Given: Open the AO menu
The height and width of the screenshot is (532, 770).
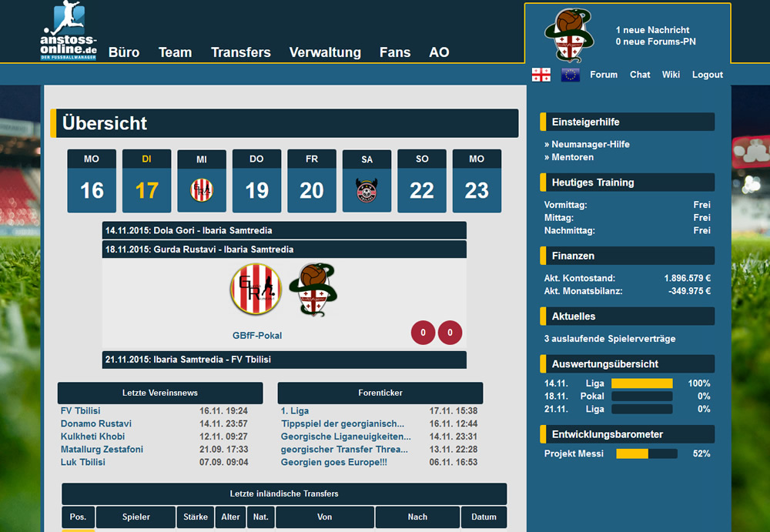Looking at the screenshot, I should coord(439,52).
